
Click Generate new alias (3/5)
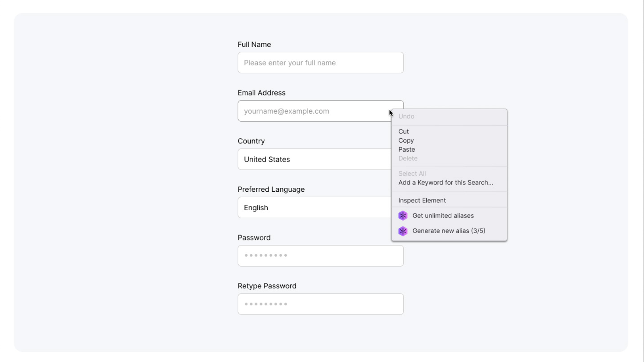click(448, 231)
